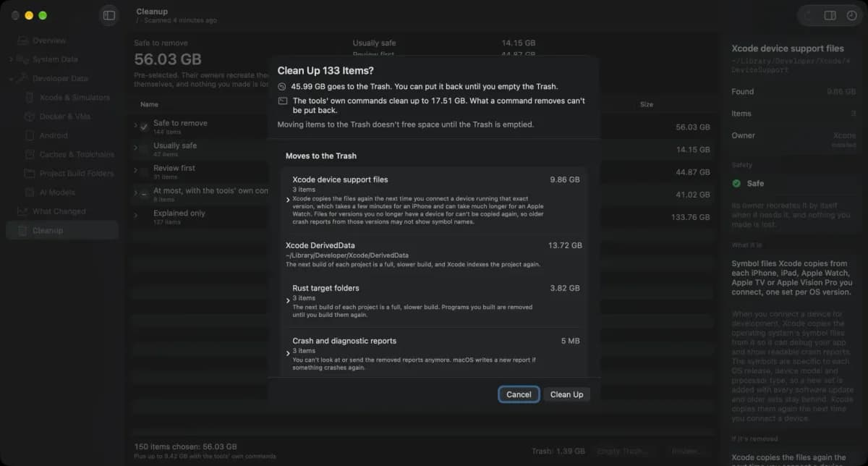
Task: Click the System Data sidebar icon
Action: click(x=23, y=59)
